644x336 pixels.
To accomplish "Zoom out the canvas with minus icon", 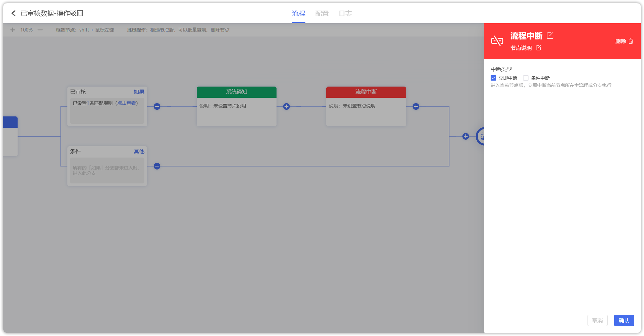I will (x=40, y=30).
